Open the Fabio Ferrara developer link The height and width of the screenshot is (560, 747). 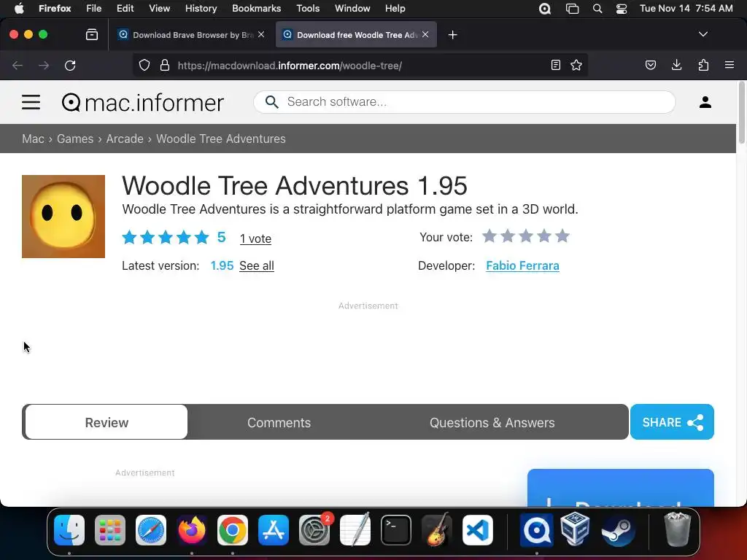[x=522, y=265]
